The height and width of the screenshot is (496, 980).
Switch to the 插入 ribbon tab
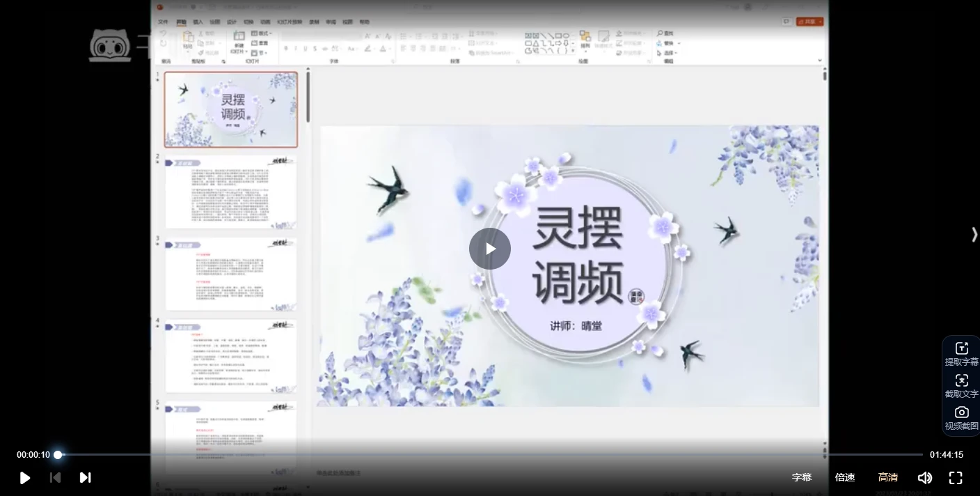point(196,22)
